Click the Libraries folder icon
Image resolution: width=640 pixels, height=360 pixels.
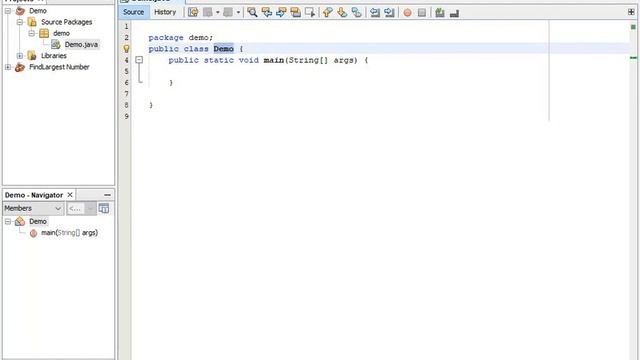pos(32,56)
